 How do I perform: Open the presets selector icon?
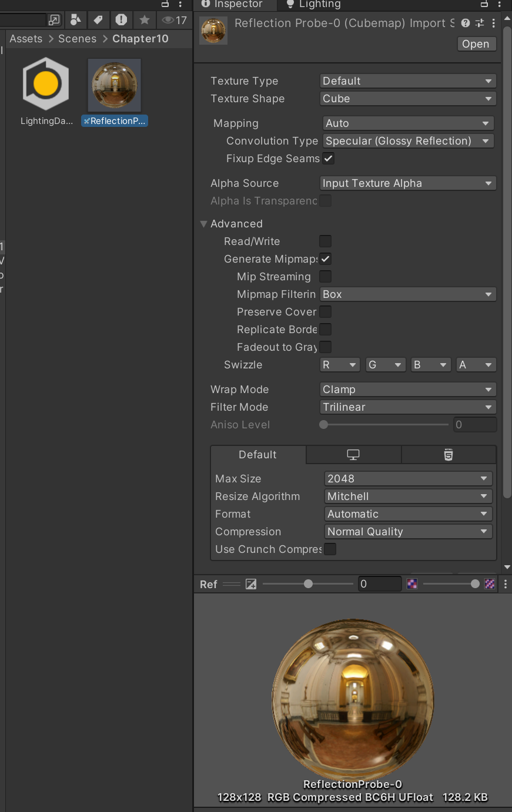coord(480,23)
